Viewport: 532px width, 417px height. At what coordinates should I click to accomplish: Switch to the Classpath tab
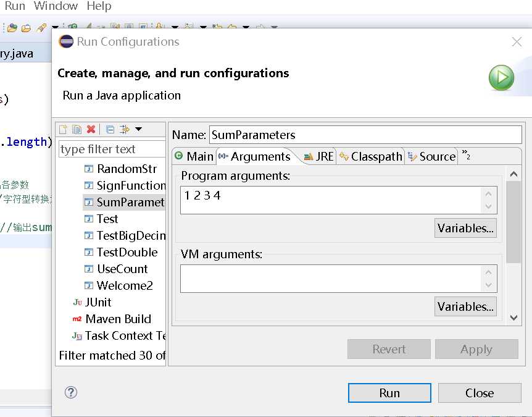click(370, 156)
